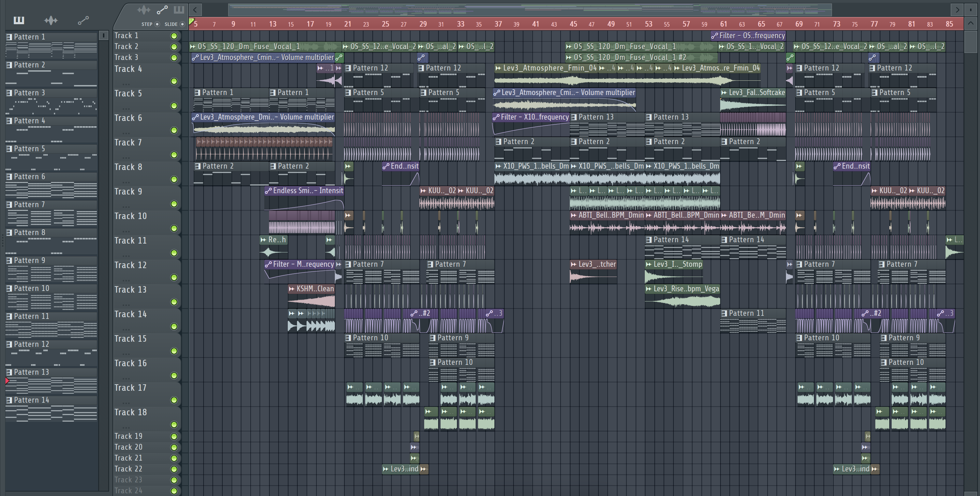Open first Pattern 12 clip menu icon on Track 4
980x496 pixels.
[x=348, y=68]
